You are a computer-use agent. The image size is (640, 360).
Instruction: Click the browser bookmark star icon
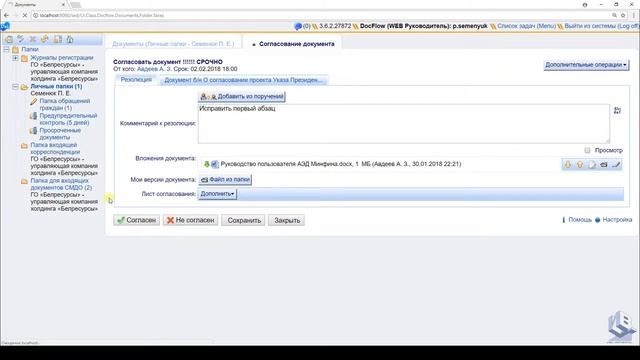coord(623,15)
